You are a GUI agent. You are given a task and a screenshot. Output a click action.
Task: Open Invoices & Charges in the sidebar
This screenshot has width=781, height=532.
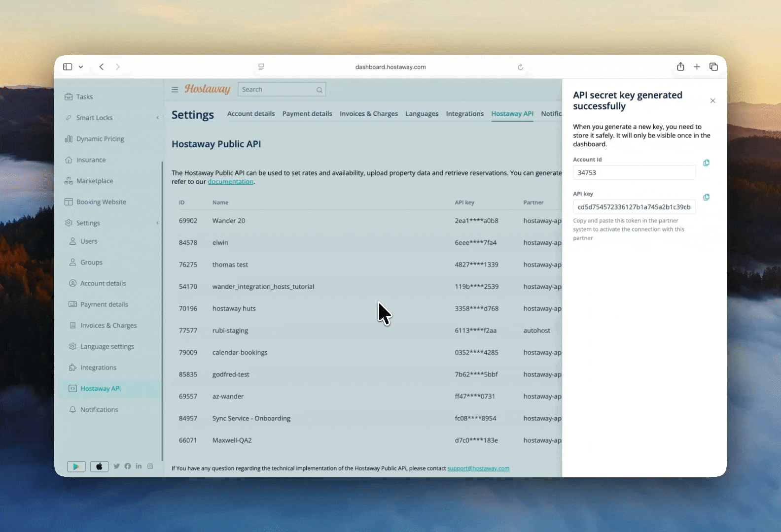click(108, 326)
